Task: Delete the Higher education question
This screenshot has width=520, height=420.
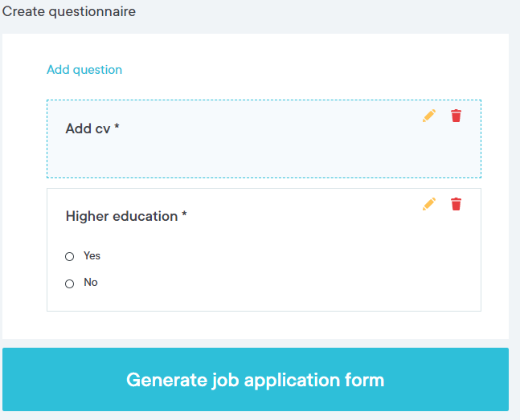Action: coord(457,204)
